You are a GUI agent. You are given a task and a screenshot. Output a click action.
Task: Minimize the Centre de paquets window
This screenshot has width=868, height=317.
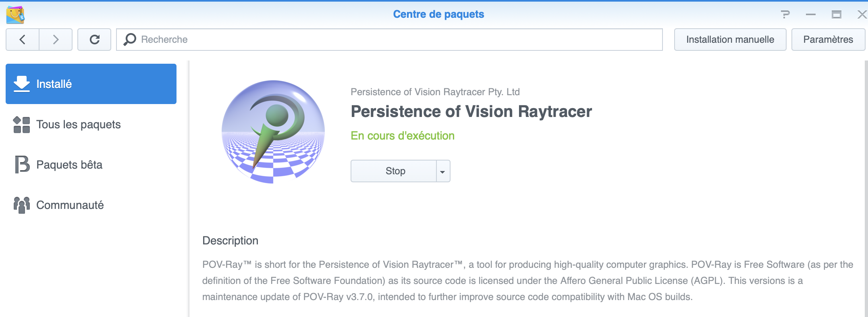click(811, 15)
